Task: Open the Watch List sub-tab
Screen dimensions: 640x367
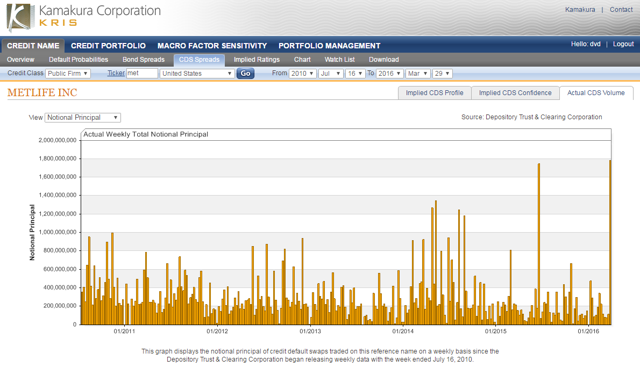Action: [x=339, y=60]
